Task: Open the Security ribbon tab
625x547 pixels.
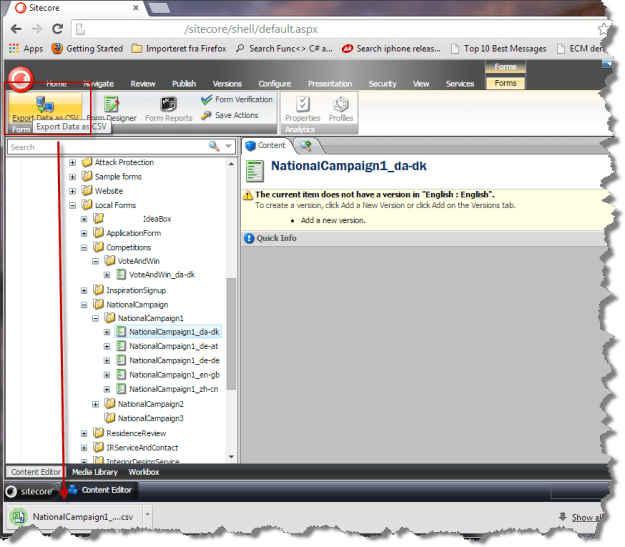Action: click(x=382, y=84)
